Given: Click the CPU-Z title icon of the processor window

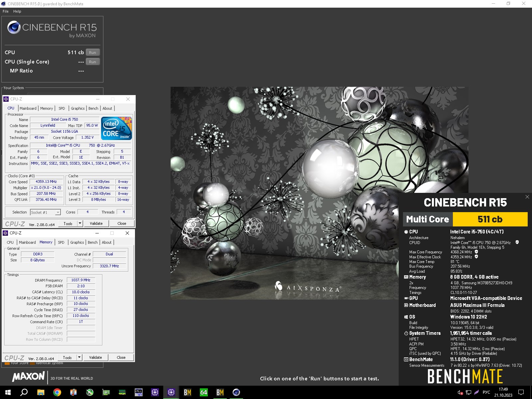Looking at the screenshot, I should pos(6,99).
